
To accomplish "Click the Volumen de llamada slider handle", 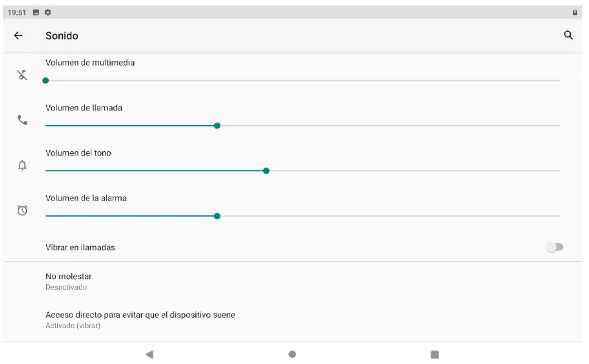I will pos(217,126).
